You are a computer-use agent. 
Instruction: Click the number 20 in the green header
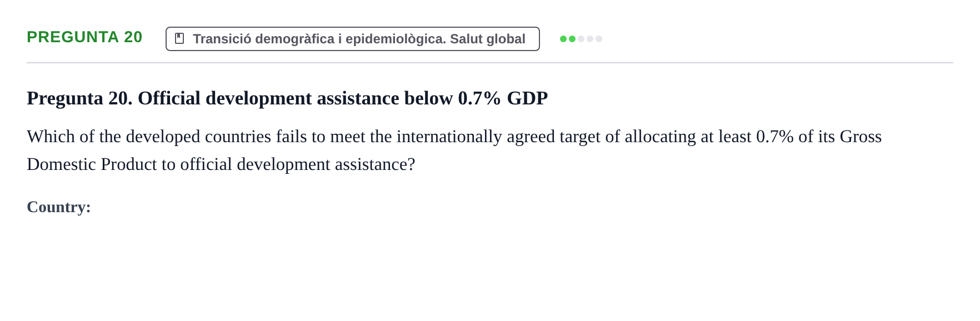coord(133,37)
